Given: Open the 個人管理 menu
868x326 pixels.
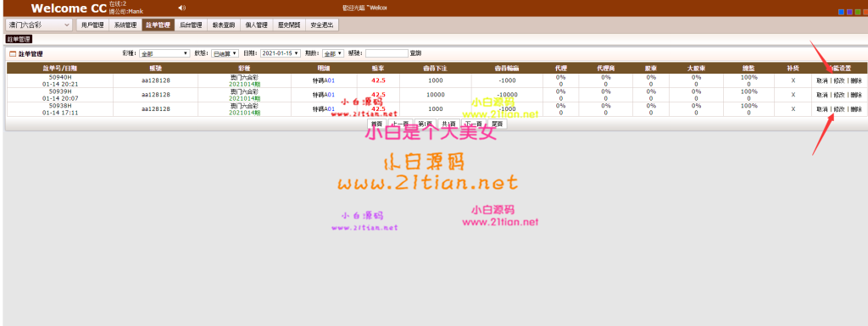Looking at the screenshot, I should tap(256, 25).
